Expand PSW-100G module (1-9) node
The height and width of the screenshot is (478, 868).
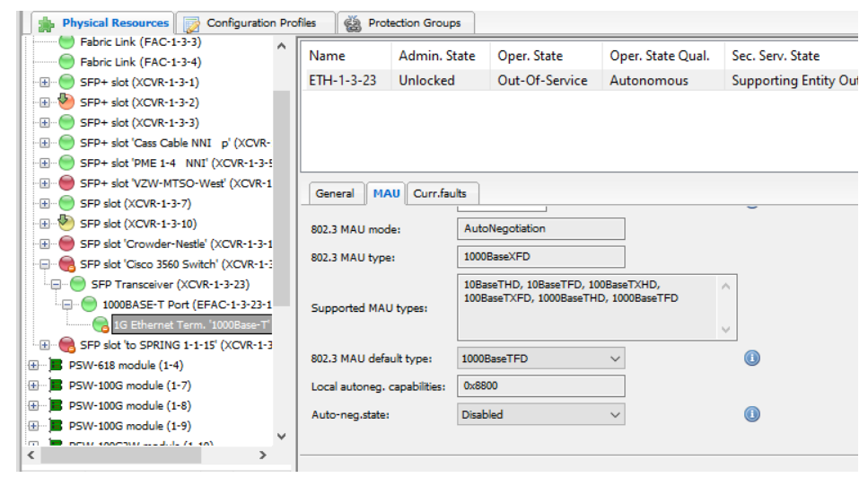[33, 426]
